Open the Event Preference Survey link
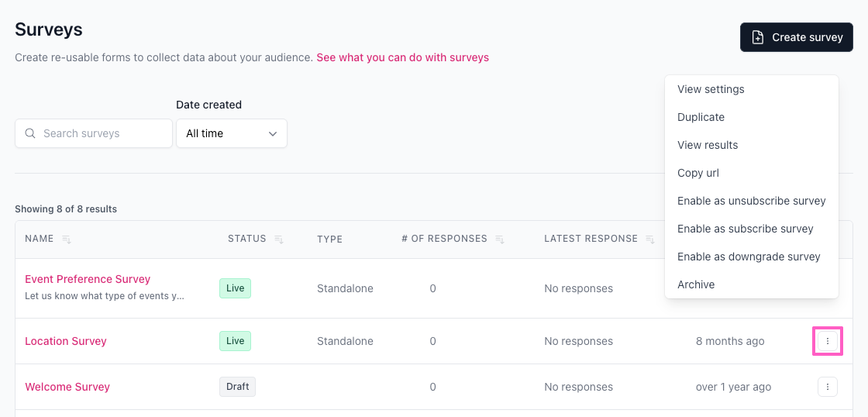The height and width of the screenshot is (417, 868). 88,279
